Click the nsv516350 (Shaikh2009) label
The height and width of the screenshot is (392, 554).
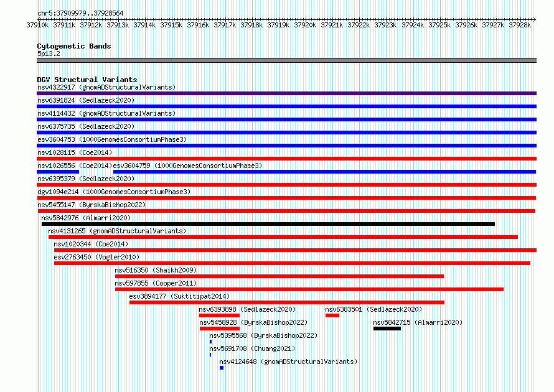click(x=156, y=270)
